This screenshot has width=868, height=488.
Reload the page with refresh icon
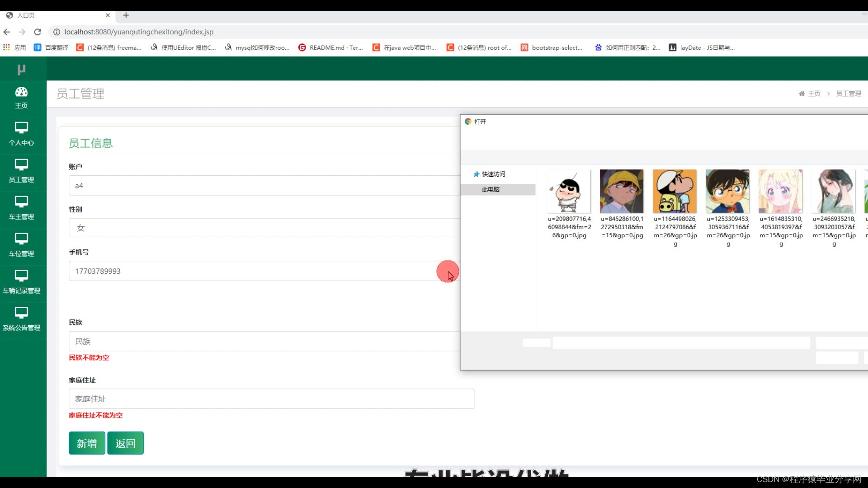pyautogui.click(x=38, y=32)
